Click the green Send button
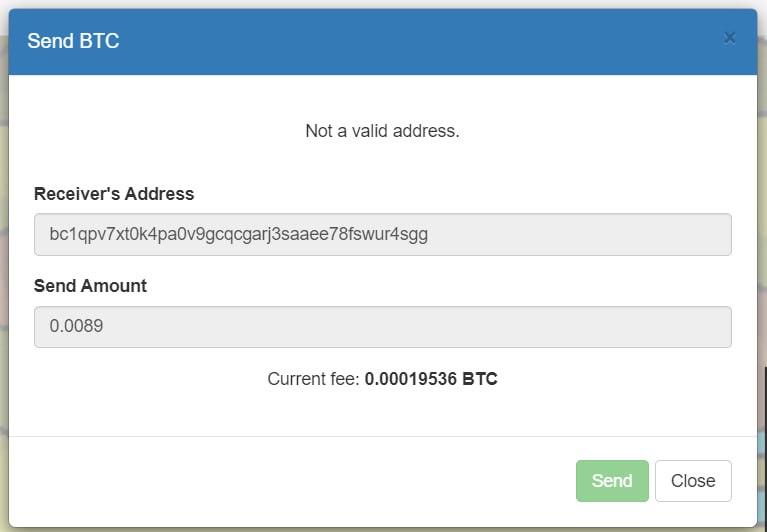Image resolution: width=767 pixels, height=532 pixels. tap(612, 481)
